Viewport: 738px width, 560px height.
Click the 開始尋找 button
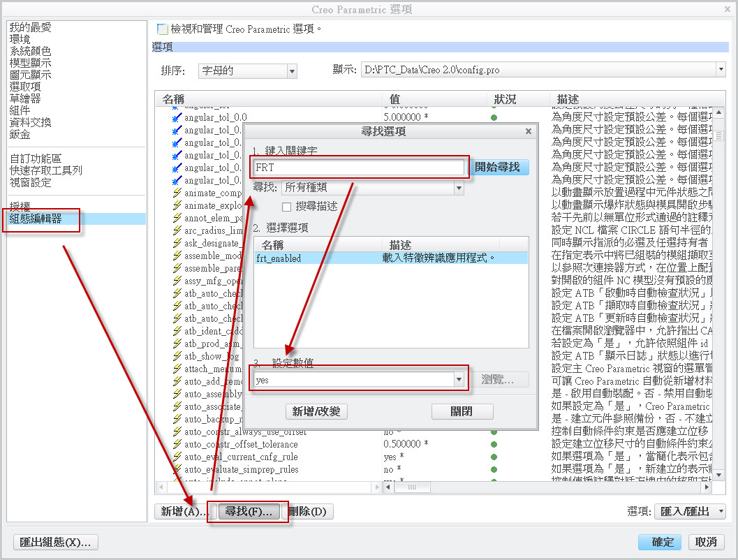[497, 168]
